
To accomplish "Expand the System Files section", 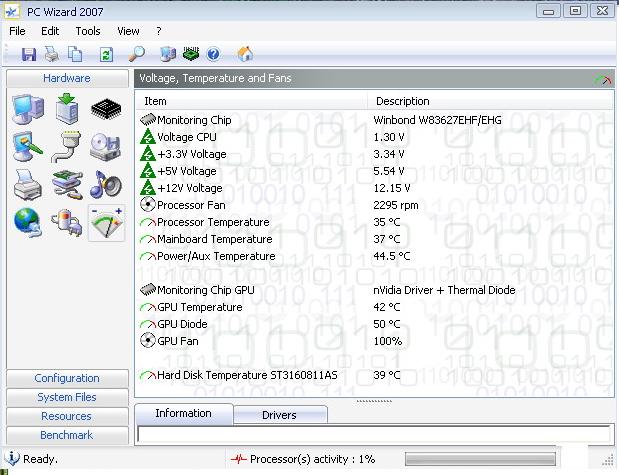I will click(x=68, y=397).
